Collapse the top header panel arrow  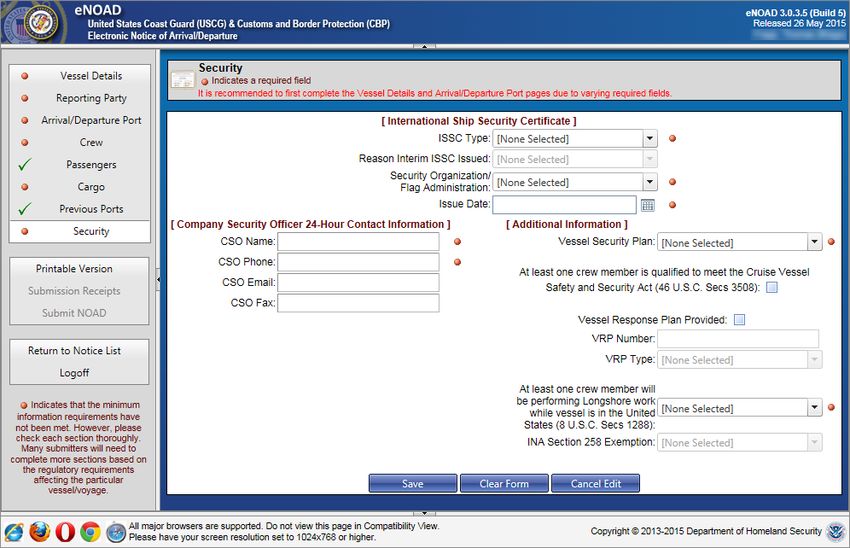tap(424, 47)
